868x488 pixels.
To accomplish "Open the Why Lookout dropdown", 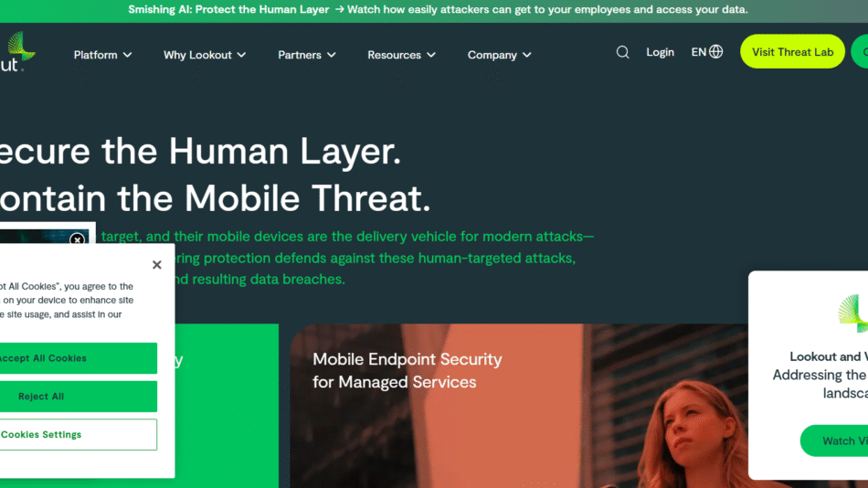I will click(x=205, y=55).
